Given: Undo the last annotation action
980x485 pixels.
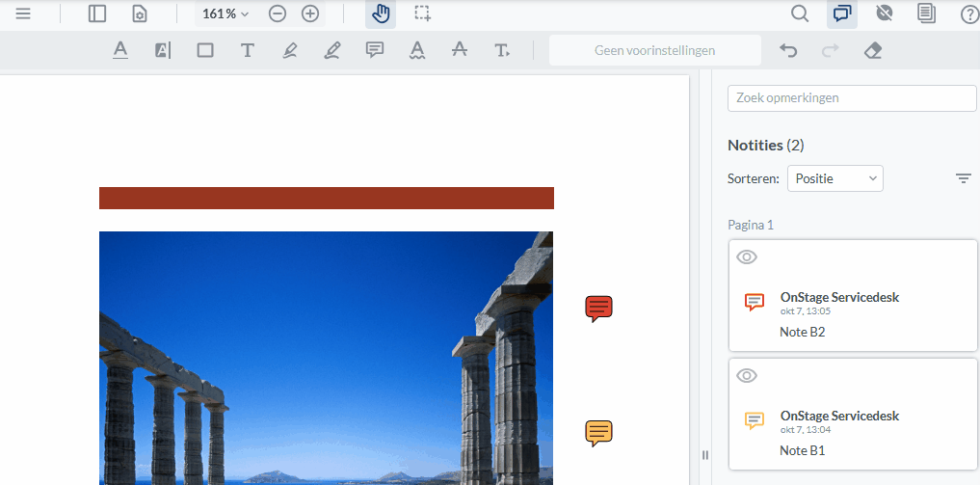Looking at the screenshot, I should click(788, 50).
